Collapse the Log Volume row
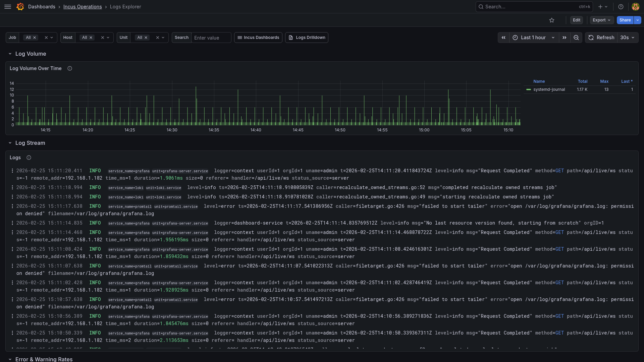Image resolution: width=644 pixels, height=362 pixels. pyautogui.click(x=10, y=54)
